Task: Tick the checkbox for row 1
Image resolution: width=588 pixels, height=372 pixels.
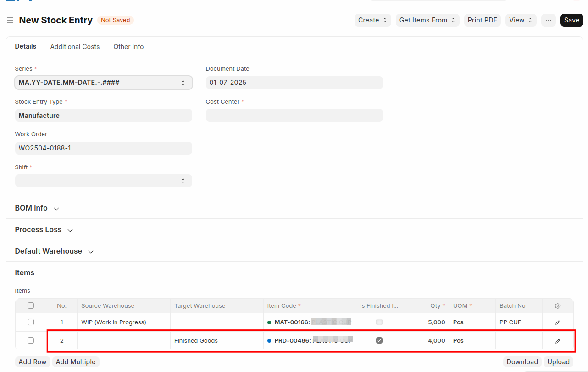Action: 31,322
